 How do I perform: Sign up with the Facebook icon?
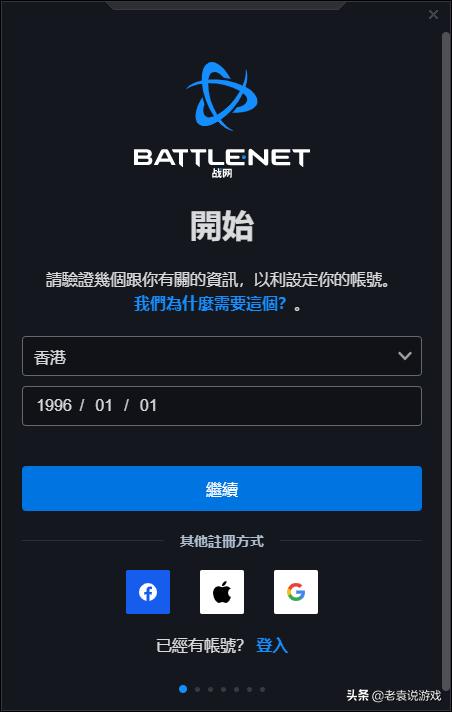pos(148,592)
